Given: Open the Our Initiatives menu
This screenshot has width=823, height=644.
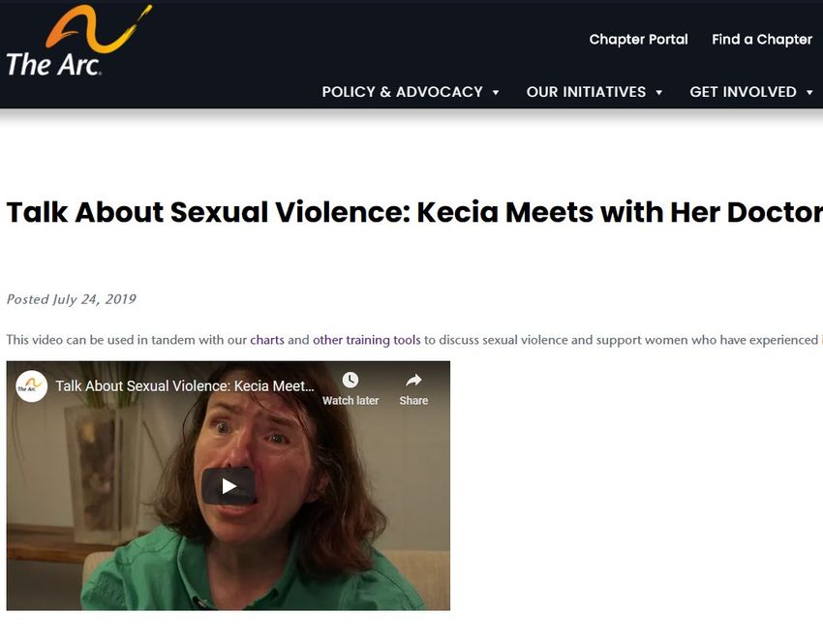Looking at the screenshot, I should click(586, 92).
